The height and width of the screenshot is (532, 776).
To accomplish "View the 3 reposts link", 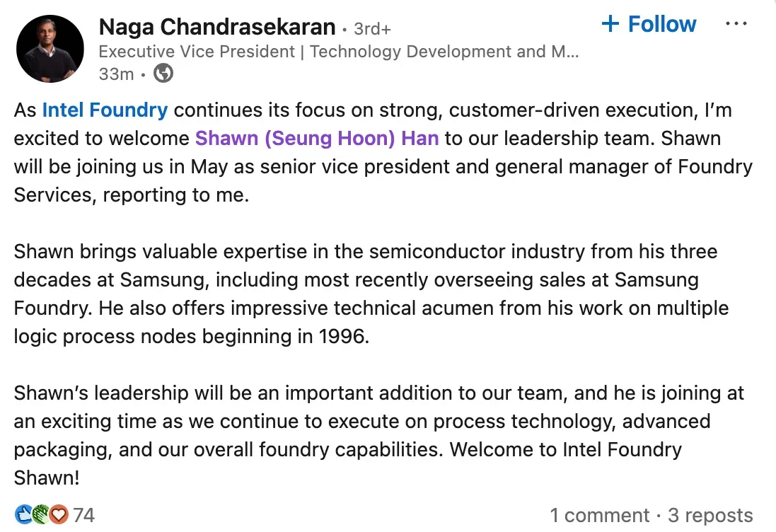I will 710,516.
